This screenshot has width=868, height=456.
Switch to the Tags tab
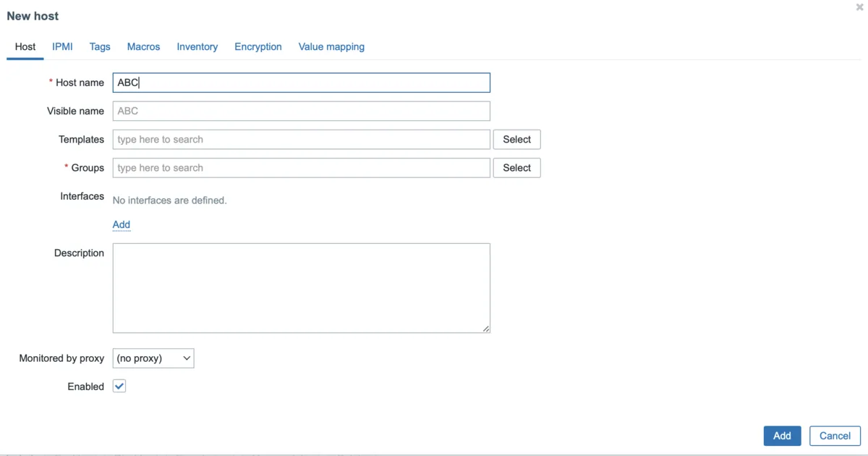pyautogui.click(x=100, y=47)
